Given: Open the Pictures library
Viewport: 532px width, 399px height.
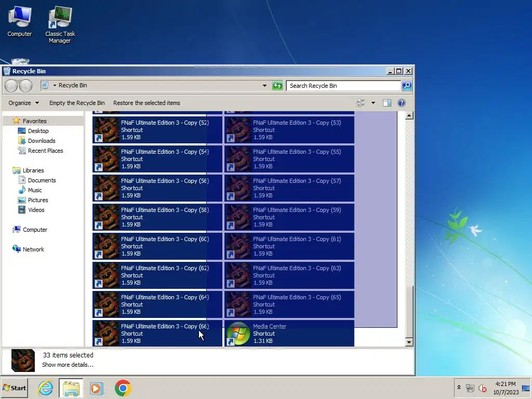Looking at the screenshot, I should pos(33,200).
